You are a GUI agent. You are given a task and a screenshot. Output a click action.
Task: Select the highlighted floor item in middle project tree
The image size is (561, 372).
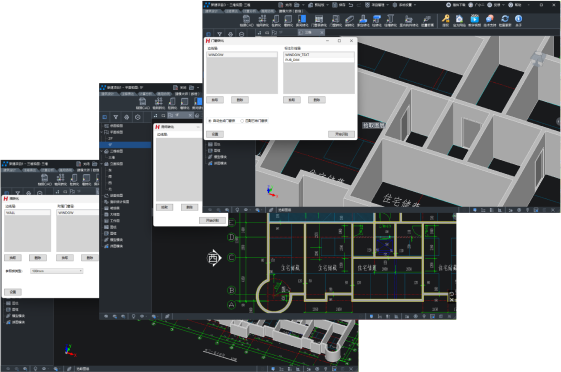[125, 145]
